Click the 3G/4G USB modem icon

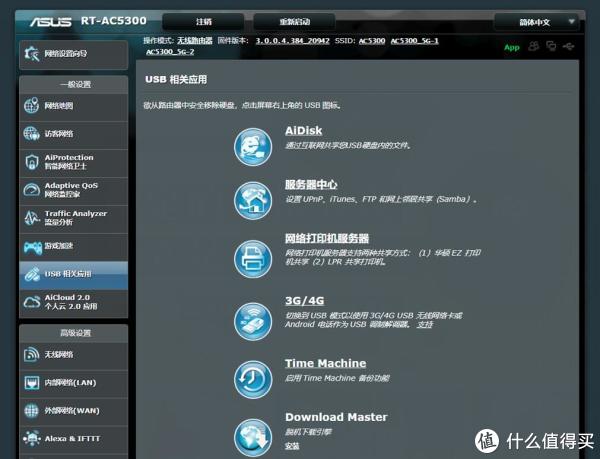[x=253, y=322]
